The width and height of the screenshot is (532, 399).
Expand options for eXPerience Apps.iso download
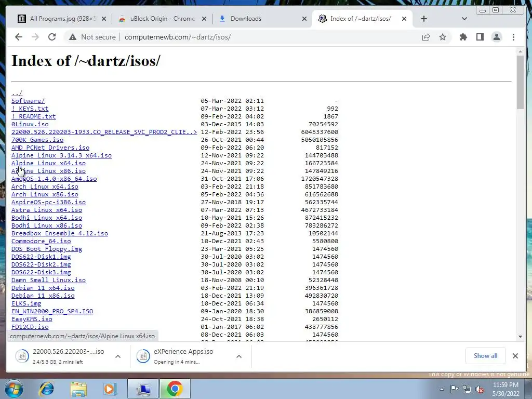pos(239,356)
